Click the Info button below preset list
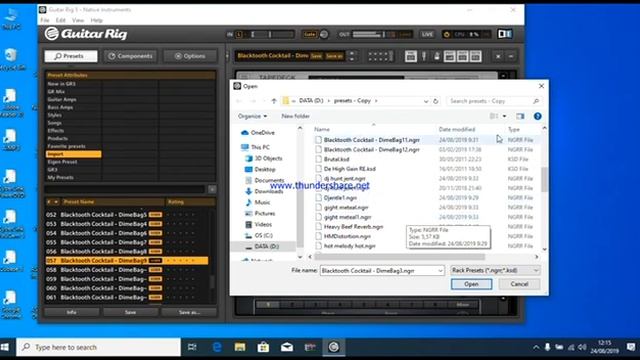This screenshot has width=640, height=360. [x=71, y=312]
